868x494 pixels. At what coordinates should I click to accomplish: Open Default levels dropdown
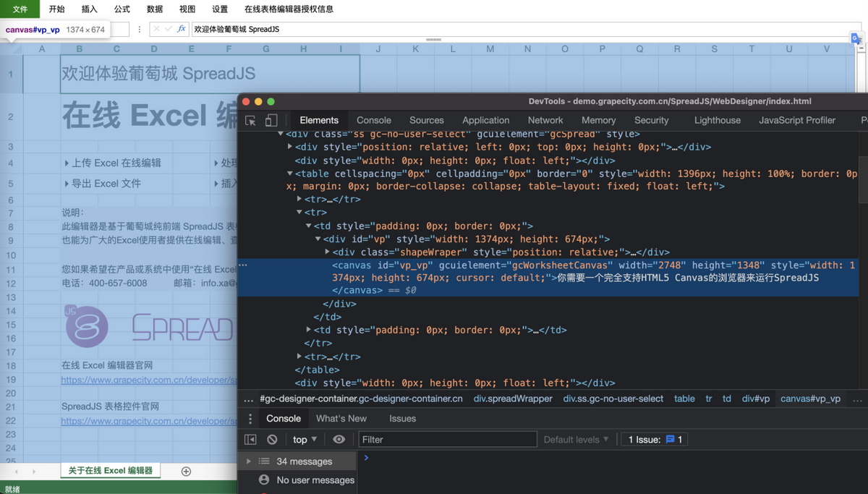click(x=576, y=440)
